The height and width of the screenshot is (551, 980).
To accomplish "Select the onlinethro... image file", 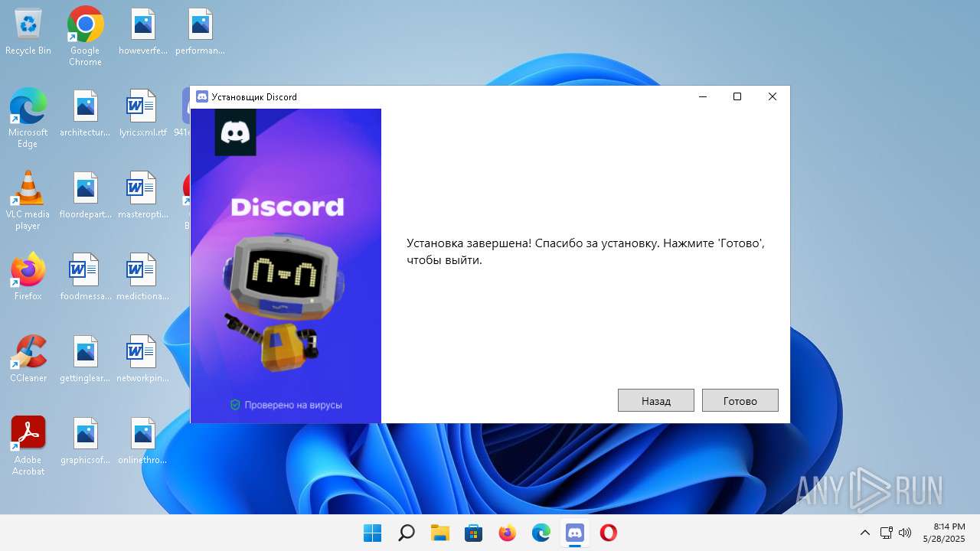I will [x=143, y=441].
